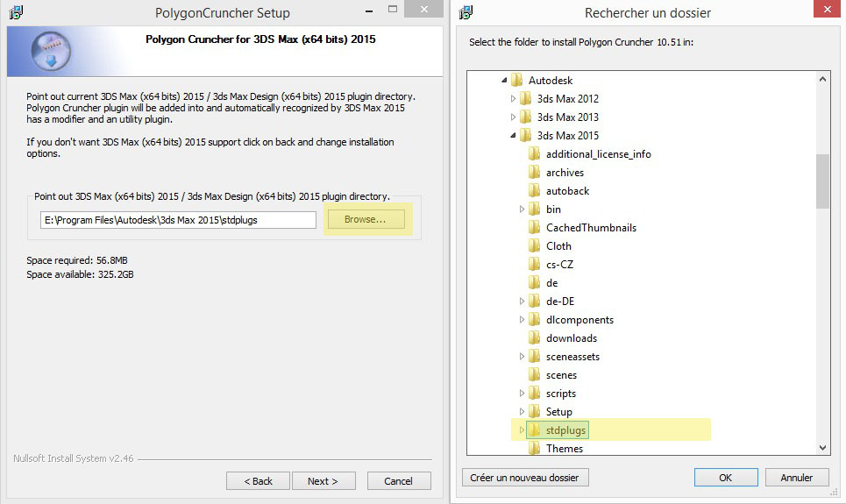Image resolution: width=846 pixels, height=504 pixels.
Task: Expand the dlcomponents folder node
Action: click(x=522, y=319)
